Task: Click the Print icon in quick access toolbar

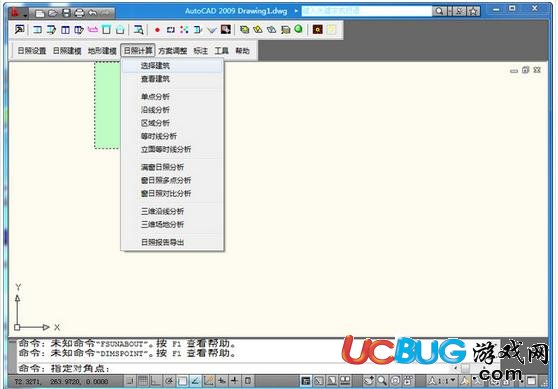Action: tap(79, 14)
